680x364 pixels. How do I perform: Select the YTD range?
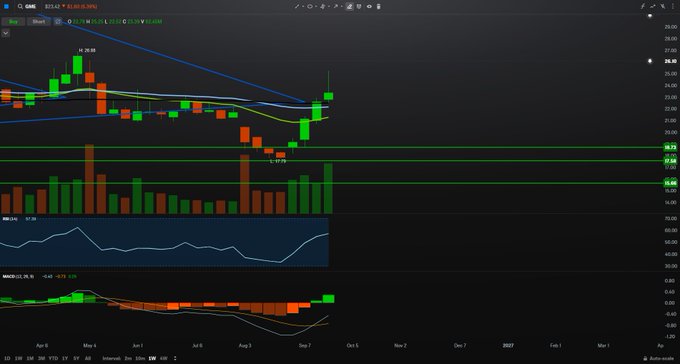53,358
